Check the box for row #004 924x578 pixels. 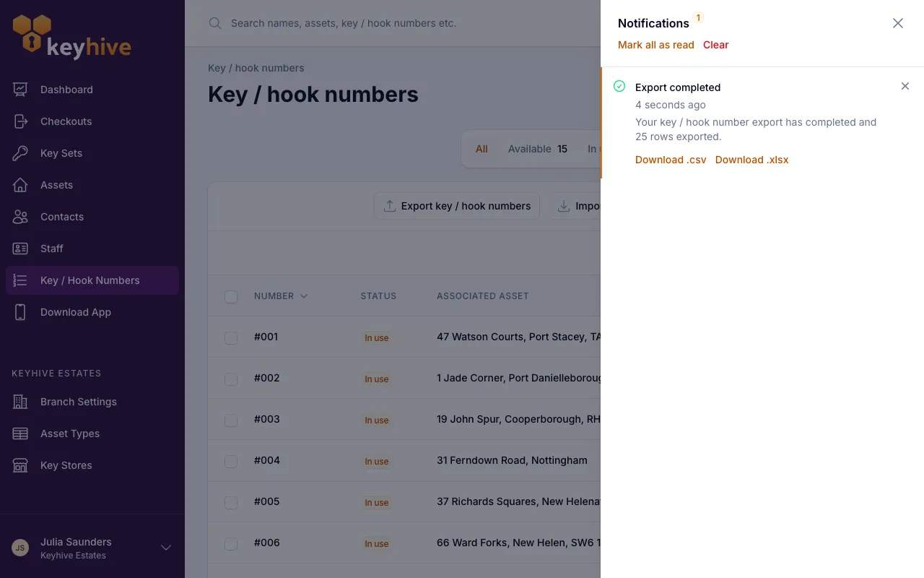(x=231, y=461)
